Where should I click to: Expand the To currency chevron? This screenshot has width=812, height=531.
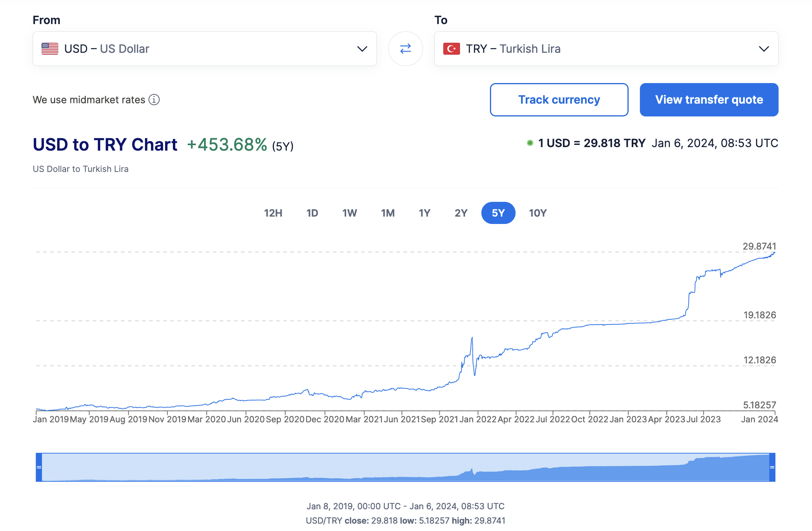point(764,49)
